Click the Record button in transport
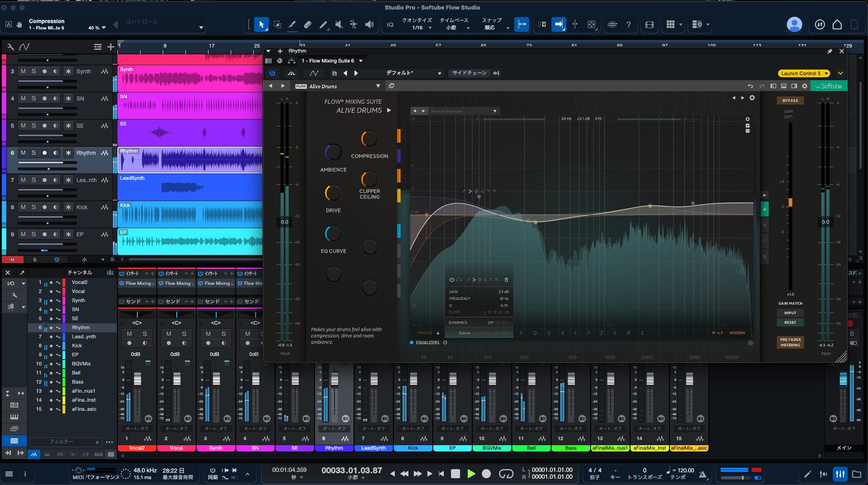Viewport: 868px width, 485px height. [486, 474]
